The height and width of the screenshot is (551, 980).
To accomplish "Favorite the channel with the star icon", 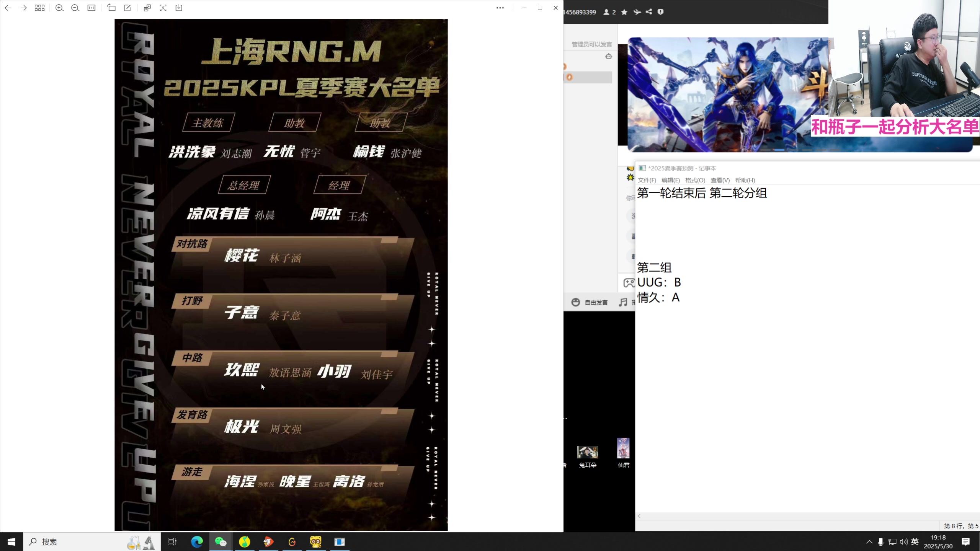I will click(x=624, y=12).
